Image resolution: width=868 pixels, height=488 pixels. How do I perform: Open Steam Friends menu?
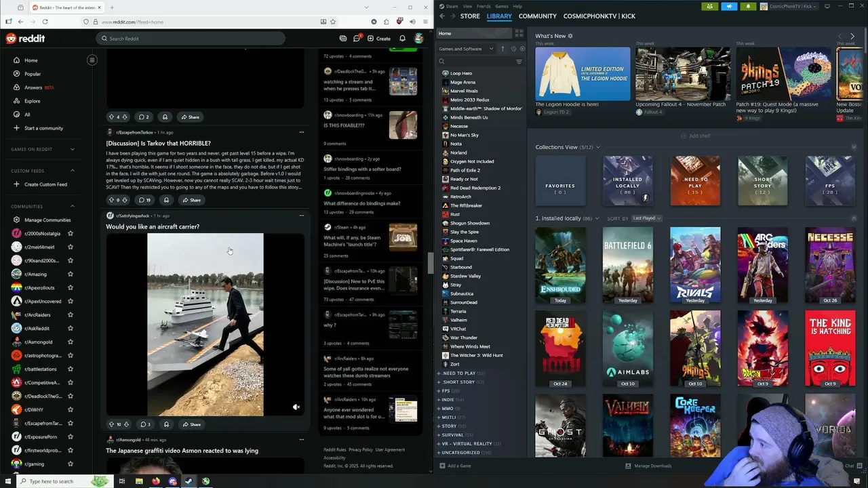484,6
